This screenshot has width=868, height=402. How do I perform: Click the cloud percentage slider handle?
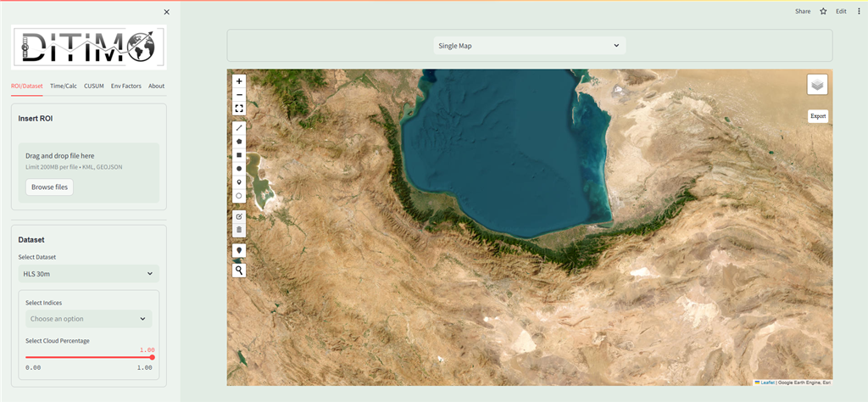pyautogui.click(x=152, y=357)
